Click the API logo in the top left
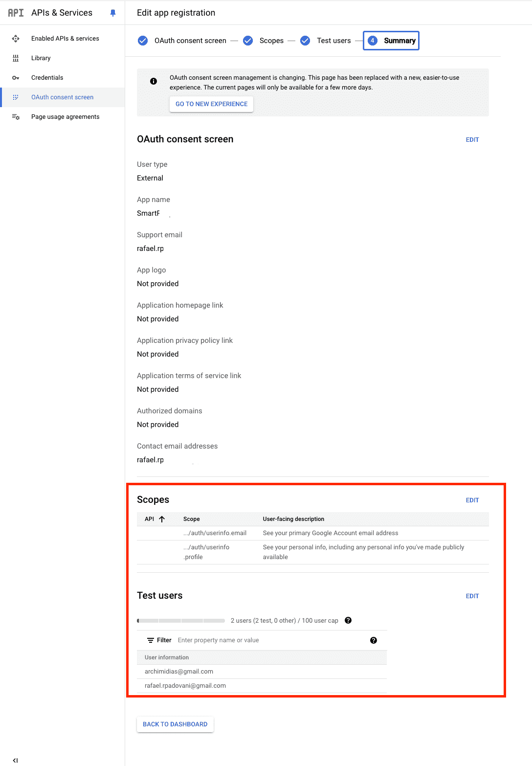The width and height of the screenshot is (532, 766). pos(15,13)
